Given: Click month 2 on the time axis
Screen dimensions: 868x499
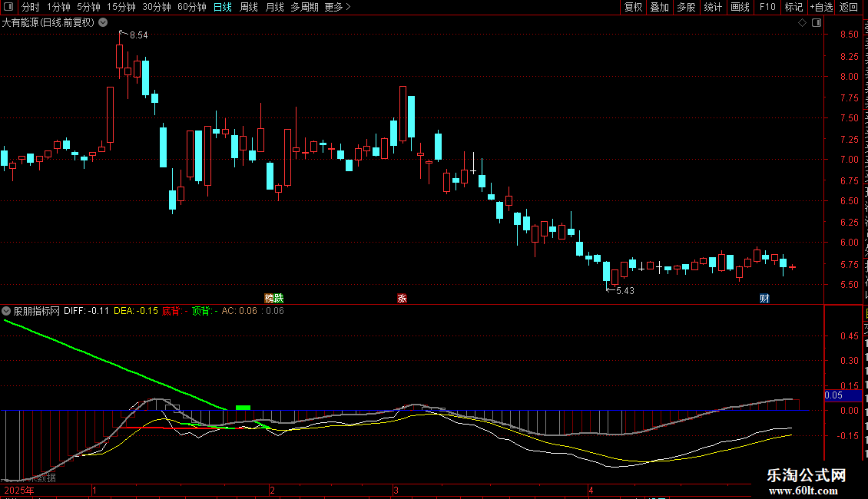Looking at the screenshot, I should tap(272, 491).
